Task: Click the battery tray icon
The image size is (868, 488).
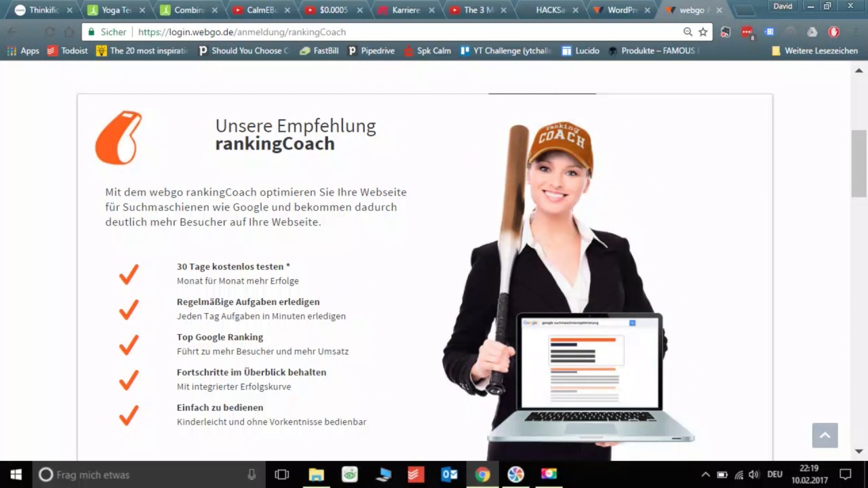Action: [x=722, y=474]
